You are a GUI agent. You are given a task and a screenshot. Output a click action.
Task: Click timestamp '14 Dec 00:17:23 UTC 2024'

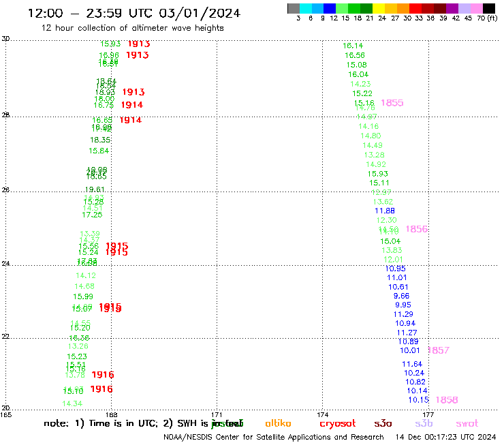446,438
